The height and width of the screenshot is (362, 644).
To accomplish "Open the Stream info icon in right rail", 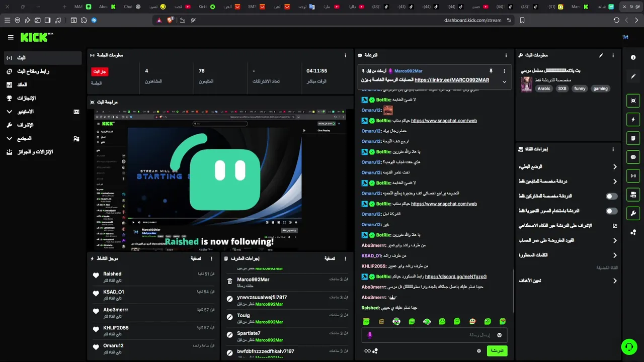I will point(633,57).
